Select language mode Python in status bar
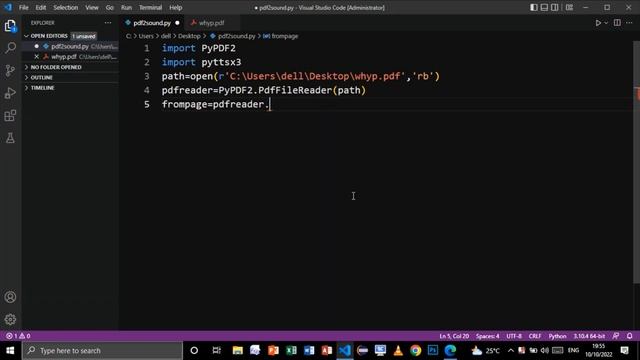The image size is (640, 360). [x=557, y=336]
